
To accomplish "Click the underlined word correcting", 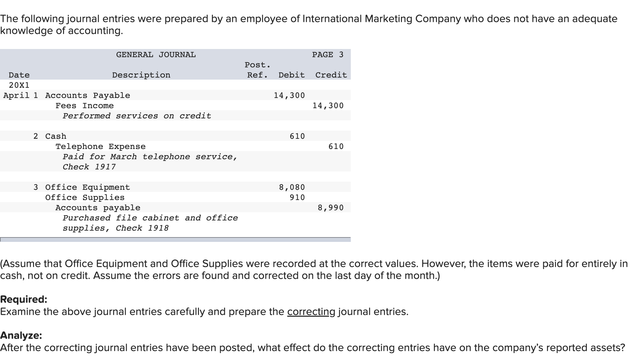I will 311,312.
